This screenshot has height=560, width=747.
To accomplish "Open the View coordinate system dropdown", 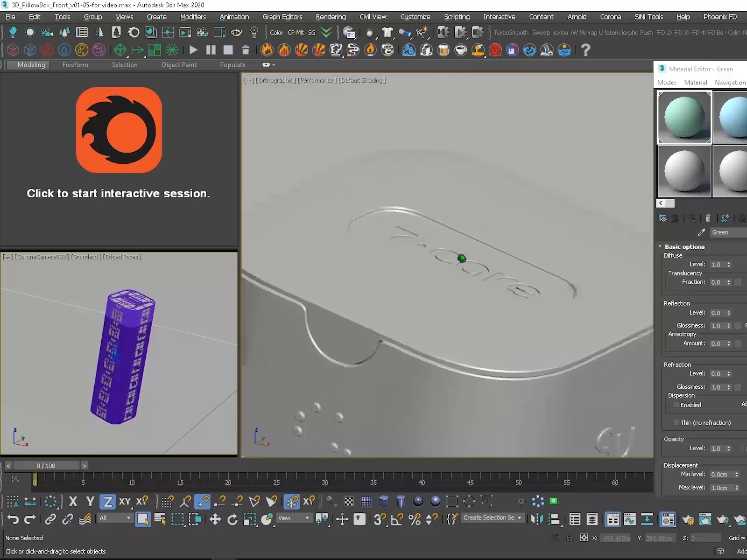I will coord(294,518).
